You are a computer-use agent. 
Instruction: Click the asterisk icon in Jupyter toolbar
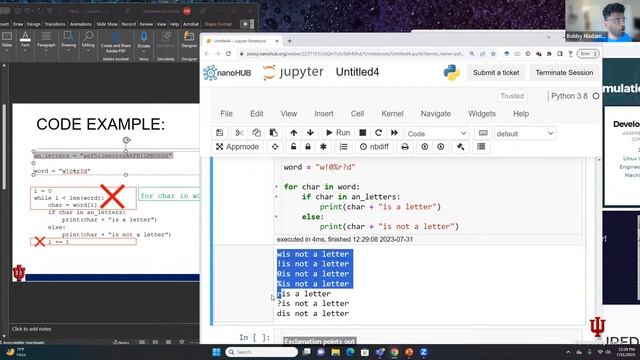click(x=323, y=147)
